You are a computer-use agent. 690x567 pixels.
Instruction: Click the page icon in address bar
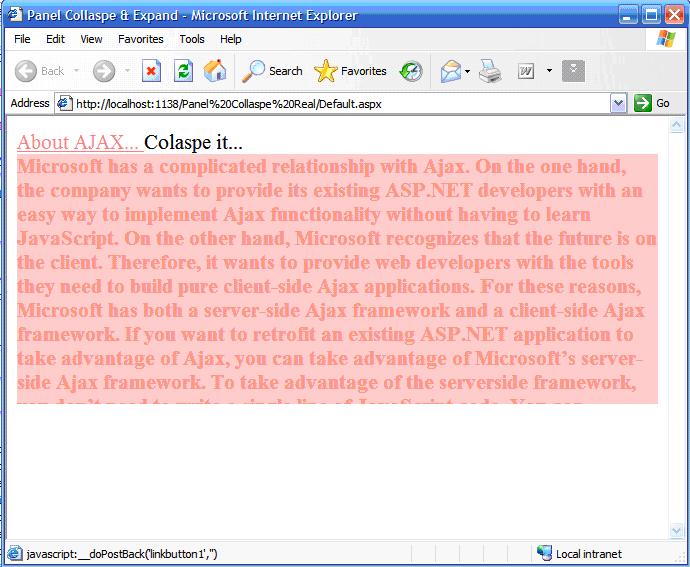click(x=65, y=103)
